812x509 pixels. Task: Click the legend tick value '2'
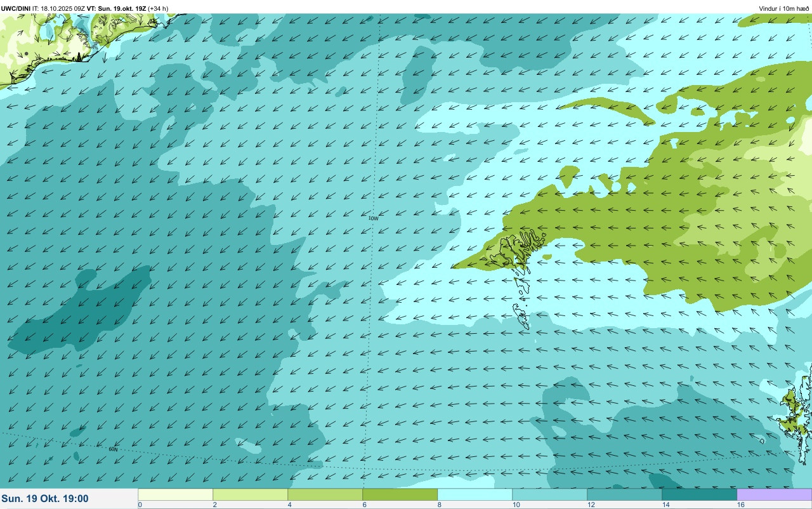pos(214,505)
